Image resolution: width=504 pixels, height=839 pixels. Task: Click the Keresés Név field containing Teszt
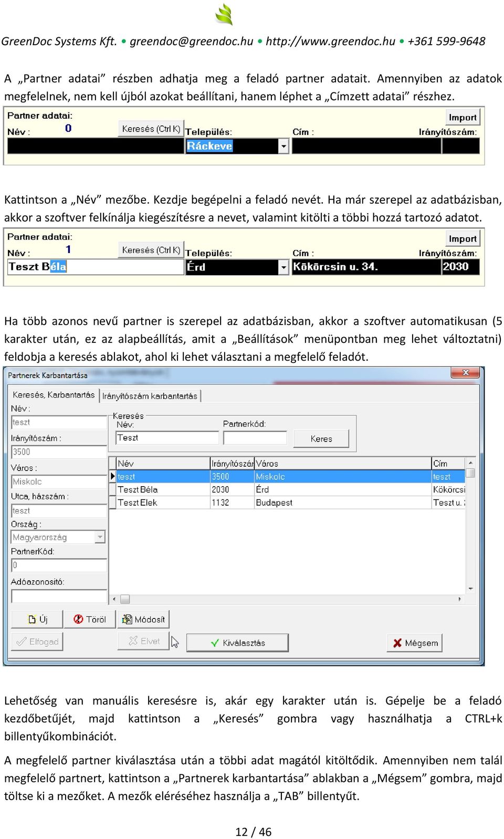pos(167,438)
